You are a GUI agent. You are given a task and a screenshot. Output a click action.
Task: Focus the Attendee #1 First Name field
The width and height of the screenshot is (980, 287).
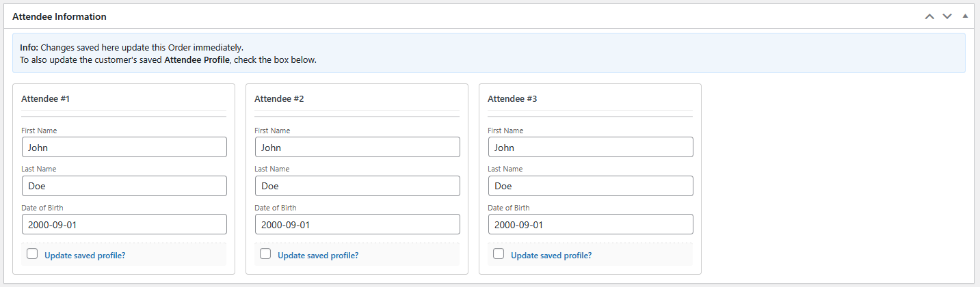click(x=124, y=147)
